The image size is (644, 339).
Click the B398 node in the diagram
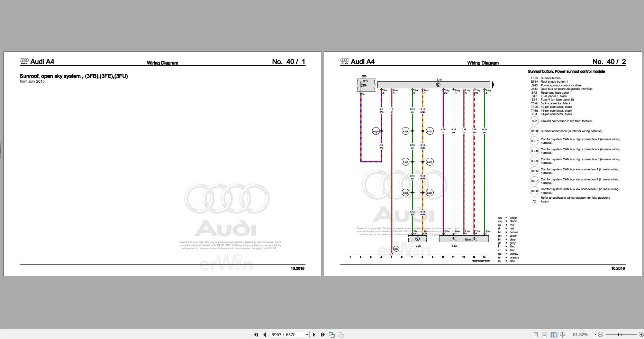tap(406, 131)
